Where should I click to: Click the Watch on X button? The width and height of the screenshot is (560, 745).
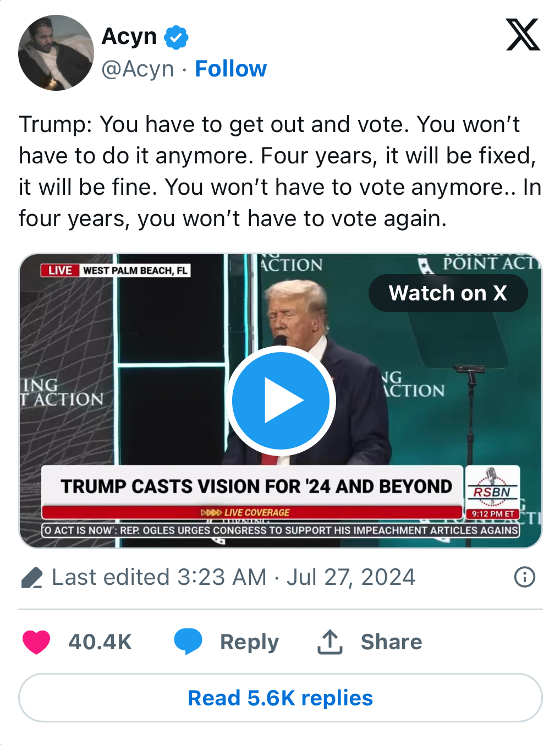448,293
